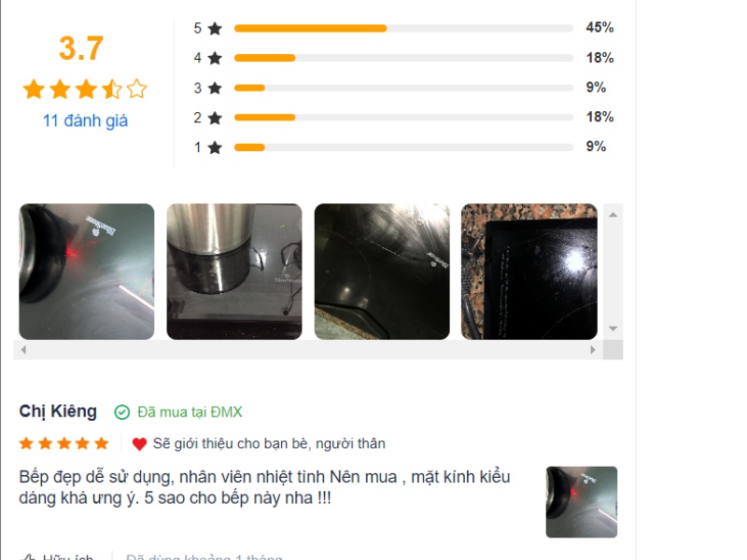
Task: Click the gallery up arrow
Action: [613, 215]
